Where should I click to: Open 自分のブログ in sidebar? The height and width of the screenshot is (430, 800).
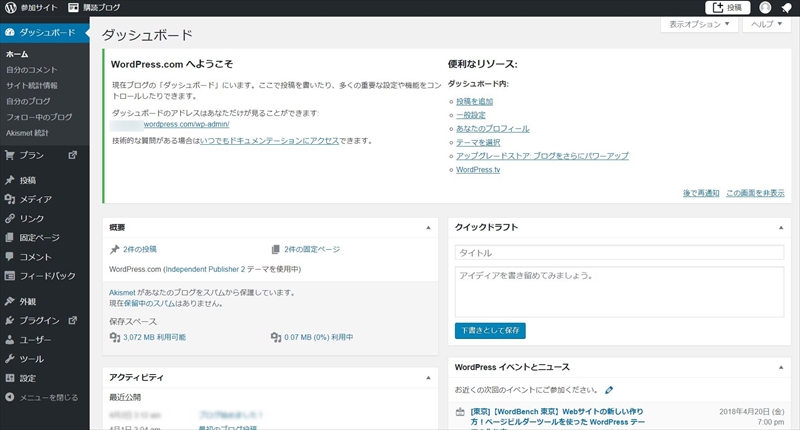coord(28,102)
